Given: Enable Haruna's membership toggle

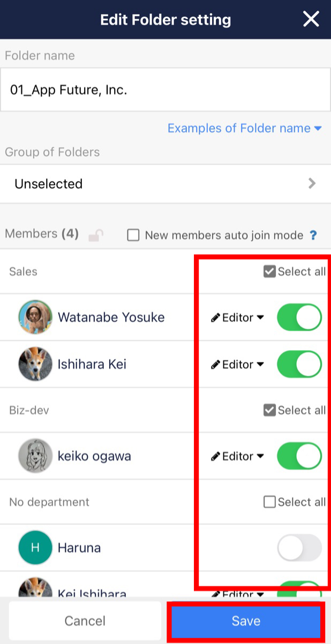Looking at the screenshot, I should pyautogui.click(x=299, y=548).
